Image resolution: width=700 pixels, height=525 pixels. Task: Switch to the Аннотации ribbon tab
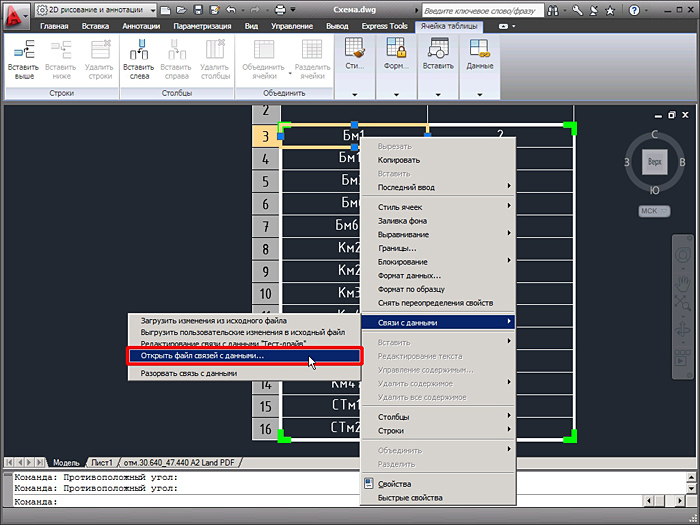141,26
